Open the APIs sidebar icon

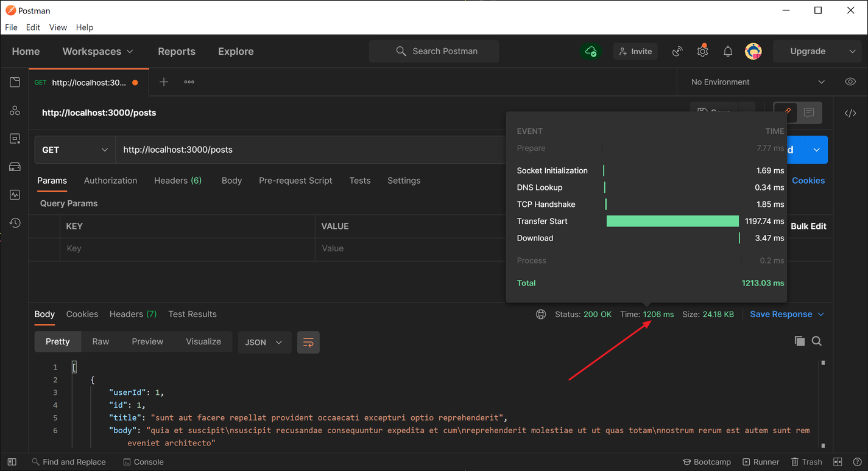(15, 111)
